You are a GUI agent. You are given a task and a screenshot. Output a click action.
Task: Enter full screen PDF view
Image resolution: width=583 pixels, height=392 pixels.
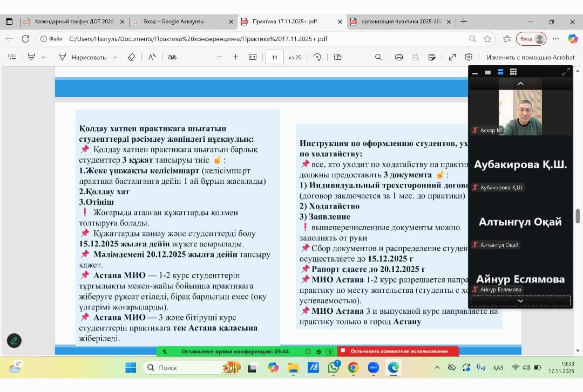click(452, 57)
